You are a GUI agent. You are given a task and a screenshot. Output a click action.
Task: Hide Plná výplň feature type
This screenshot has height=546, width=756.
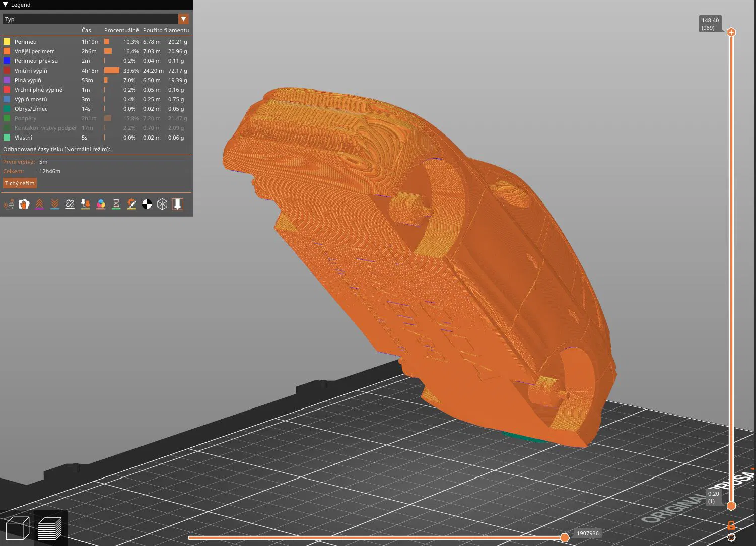click(x=96, y=80)
